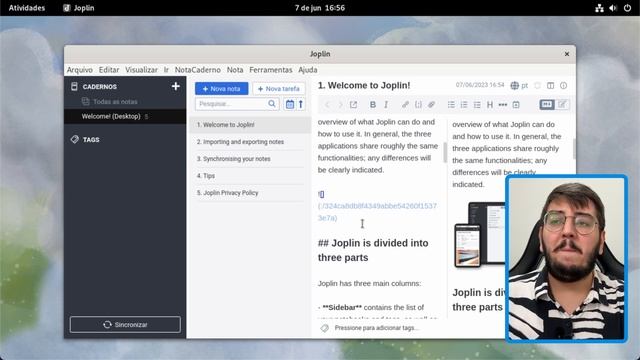This screenshot has width=640, height=360.
Task: Insert a horizontal rule using the dots icon
Action: [503, 104]
